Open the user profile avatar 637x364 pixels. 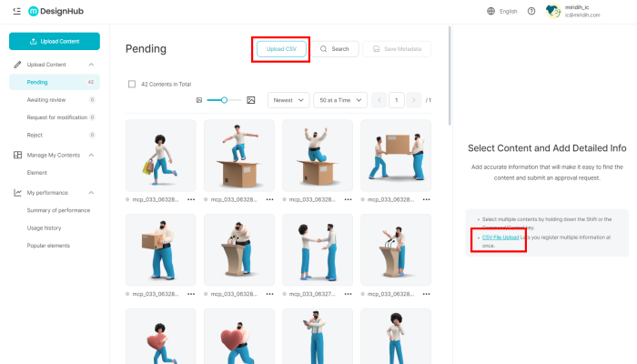(x=552, y=11)
